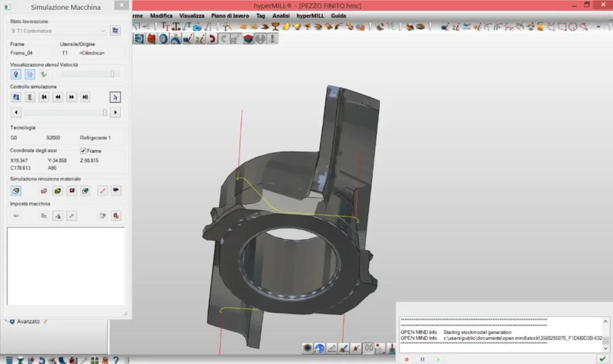Open the Analisi menu
The width and height of the screenshot is (613, 364).
point(281,16)
